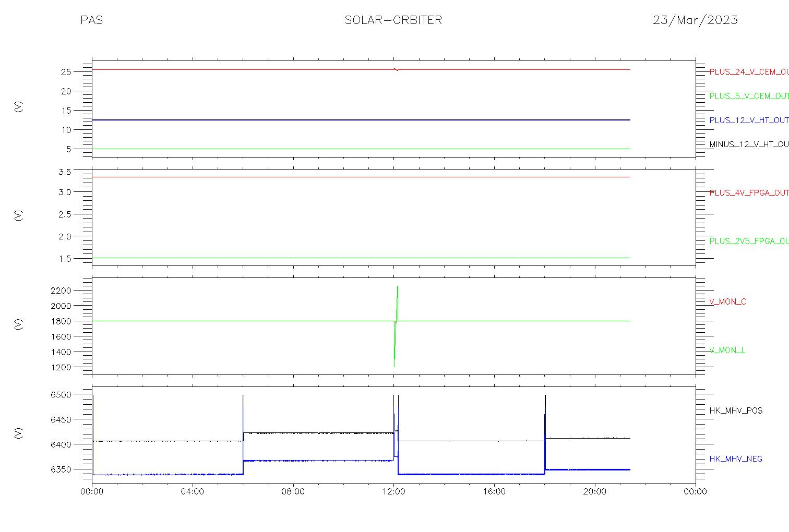789x532 pixels.
Task: Select the 3.5 tick on the FPGA panel
Action: [65, 172]
